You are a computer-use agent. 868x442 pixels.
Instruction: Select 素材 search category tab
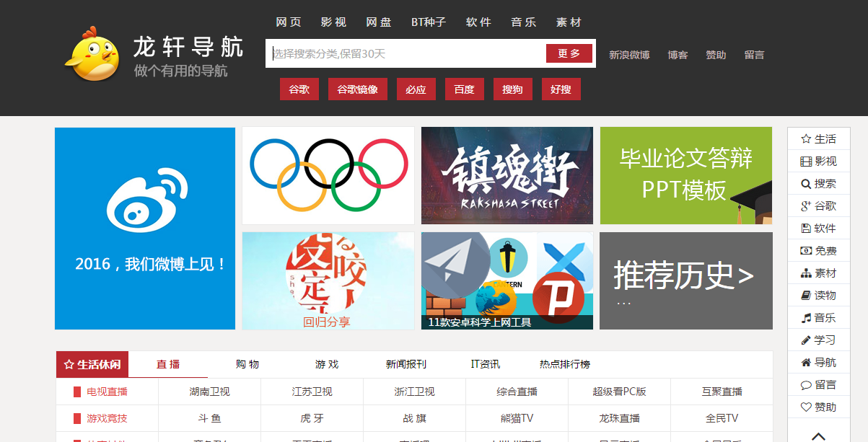click(x=569, y=22)
